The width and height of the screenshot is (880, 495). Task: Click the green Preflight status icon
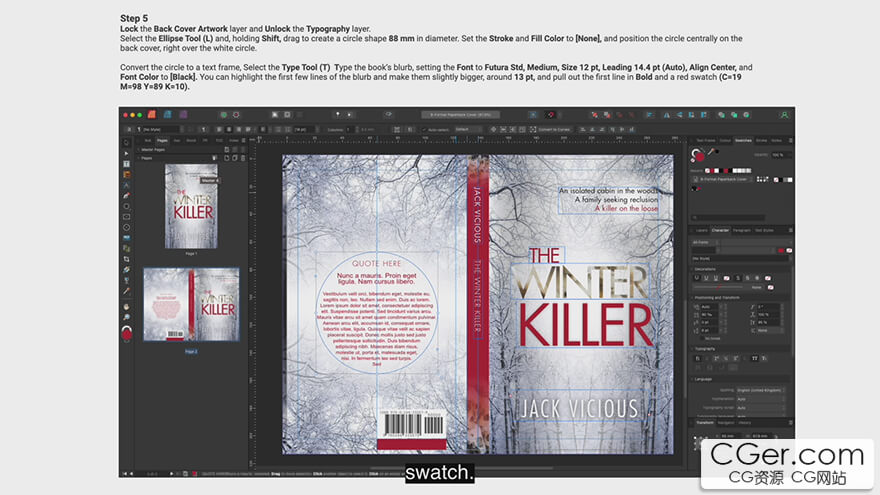[223, 114]
